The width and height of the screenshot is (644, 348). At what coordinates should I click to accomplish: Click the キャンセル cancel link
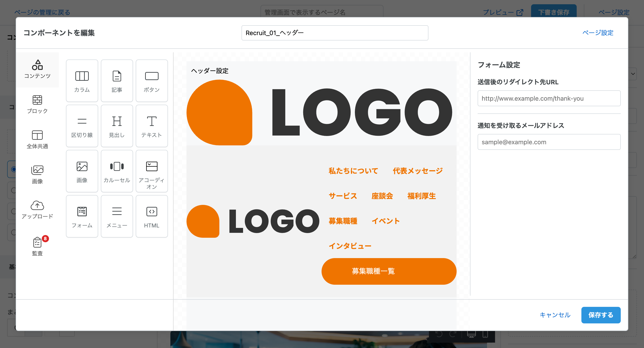coord(555,315)
